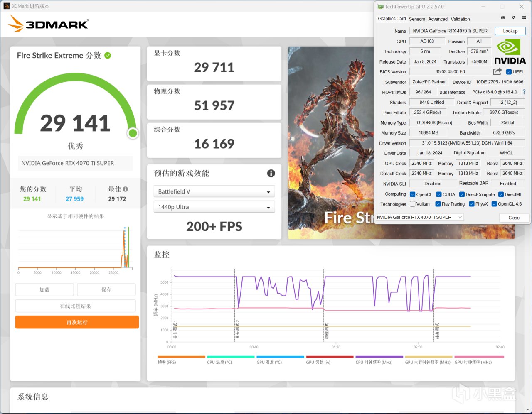Click the BIOS Version field

[450, 72]
